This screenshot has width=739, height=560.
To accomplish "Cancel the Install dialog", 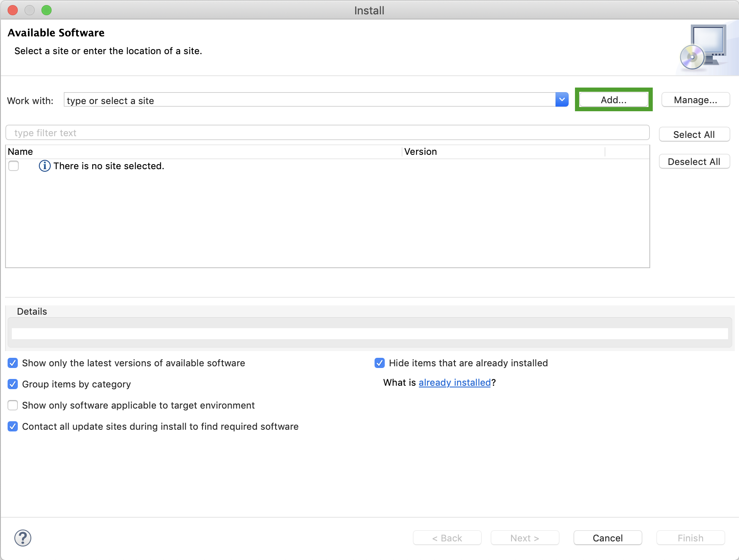I will click(608, 538).
